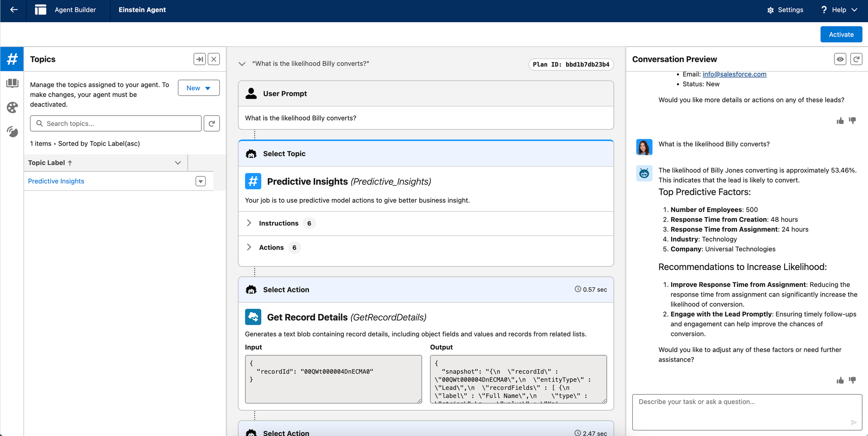The image size is (868, 436).
Task: Open the Help menu
Action: (839, 10)
